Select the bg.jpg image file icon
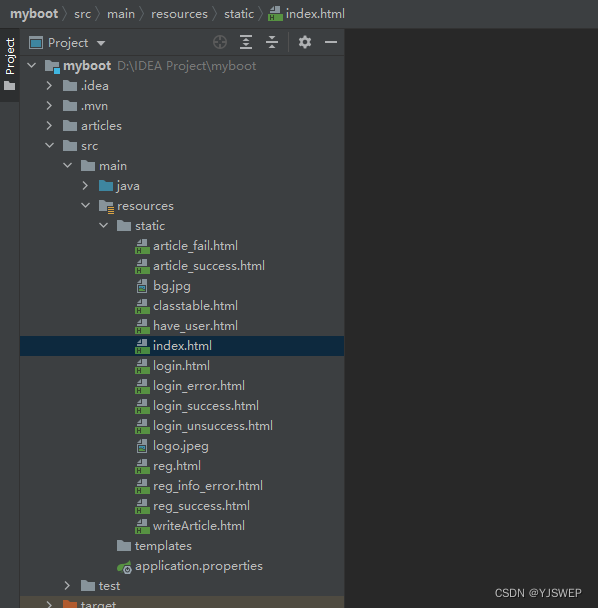Image resolution: width=598 pixels, height=608 pixels. click(x=142, y=286)
